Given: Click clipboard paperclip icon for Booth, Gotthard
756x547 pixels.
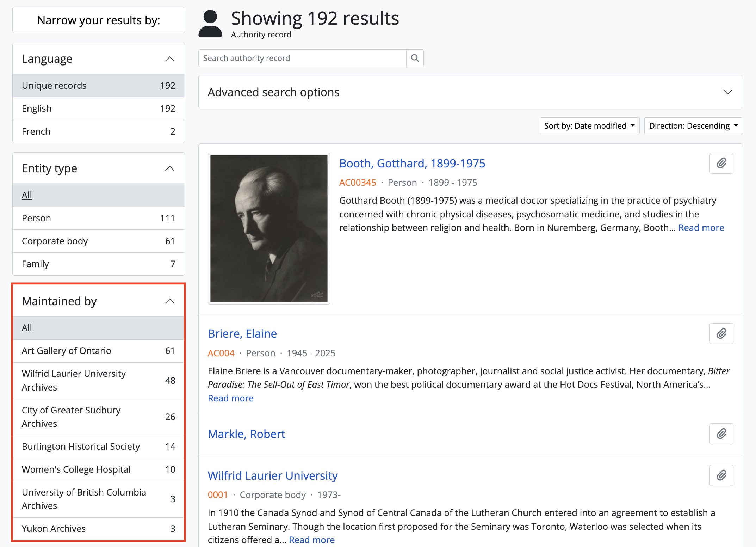Looking at the screenshot, I should pos(721,163).
